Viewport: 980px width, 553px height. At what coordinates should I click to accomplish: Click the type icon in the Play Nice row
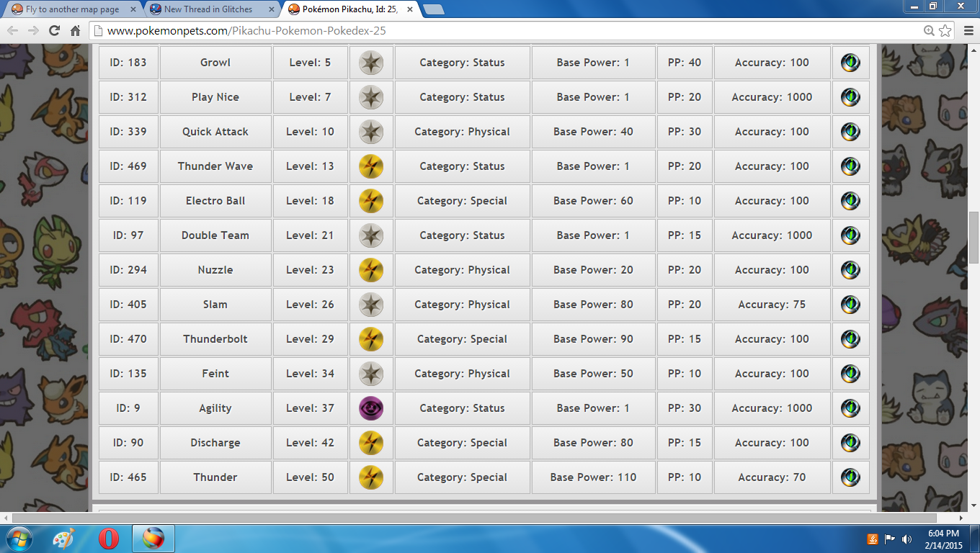[371, 97]
